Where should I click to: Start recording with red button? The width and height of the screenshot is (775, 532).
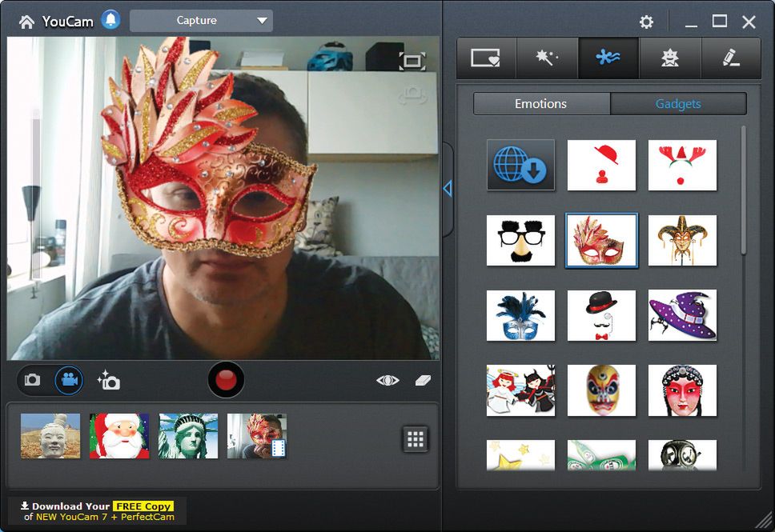226,379
